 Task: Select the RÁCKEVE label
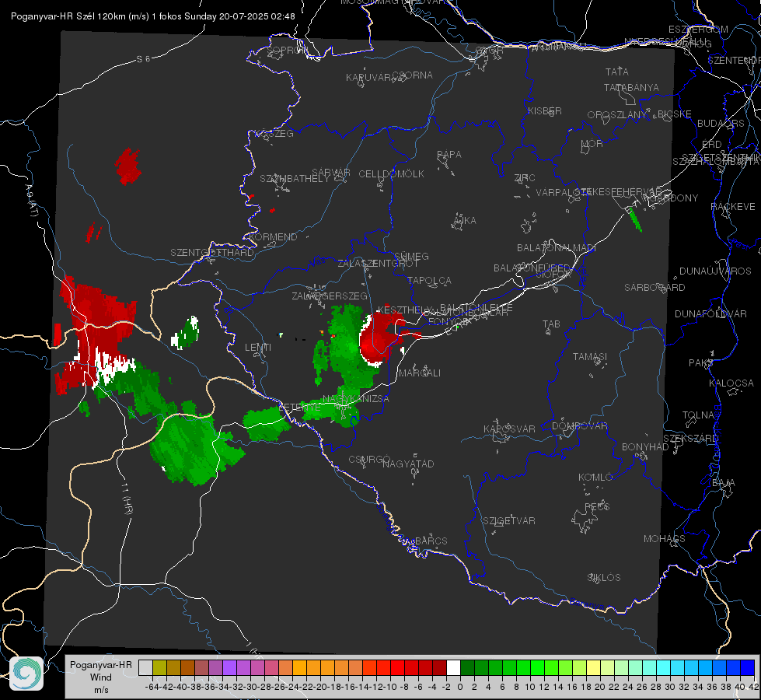[733, 206]
